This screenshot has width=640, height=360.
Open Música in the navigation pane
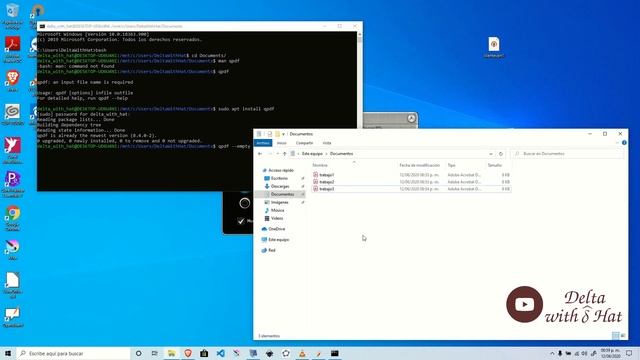[278, 210]
